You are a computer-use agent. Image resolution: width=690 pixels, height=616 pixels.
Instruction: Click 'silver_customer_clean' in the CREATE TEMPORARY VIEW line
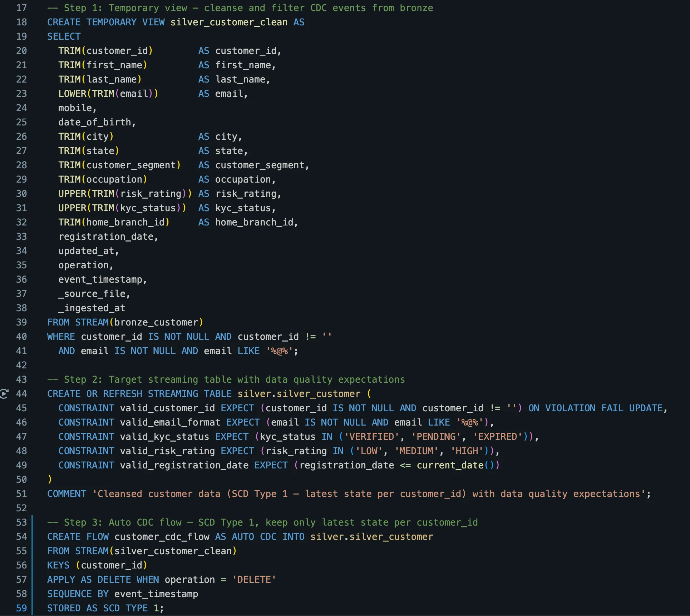[x=229, y=22]
